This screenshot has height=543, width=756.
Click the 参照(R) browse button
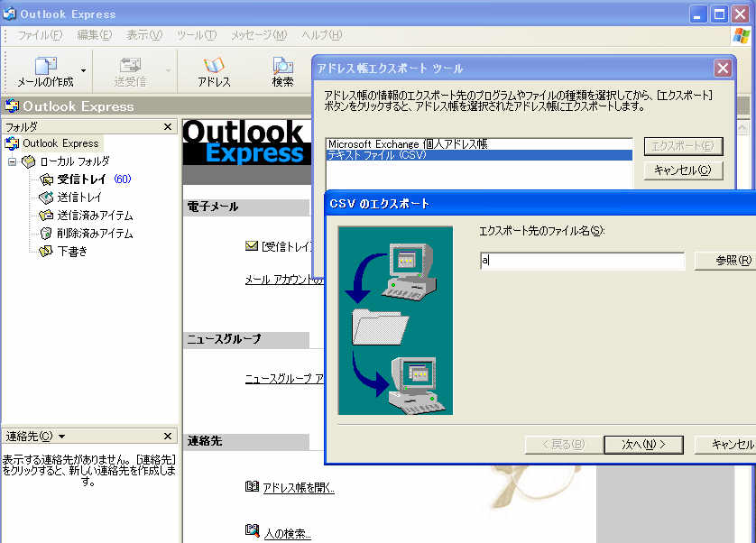point(725,261)
